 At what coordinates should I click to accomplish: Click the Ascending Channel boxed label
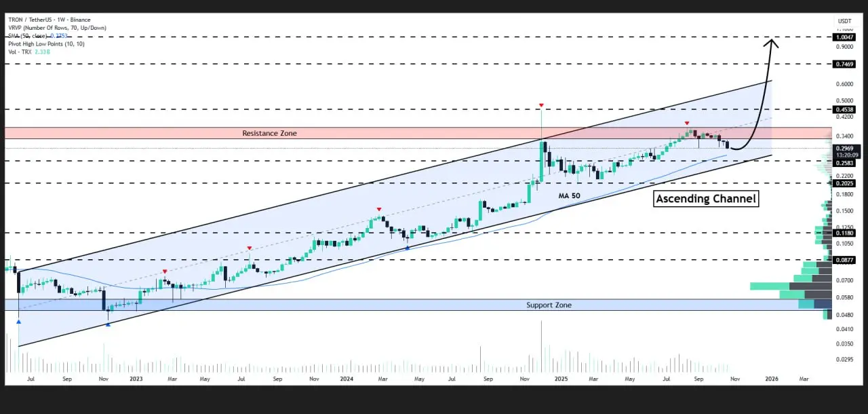tap(706, 199)
